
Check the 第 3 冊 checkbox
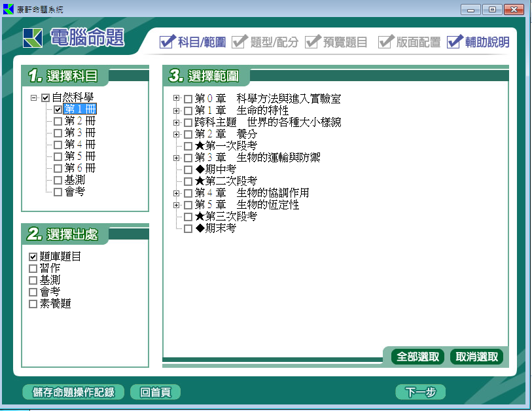(58, 133)
